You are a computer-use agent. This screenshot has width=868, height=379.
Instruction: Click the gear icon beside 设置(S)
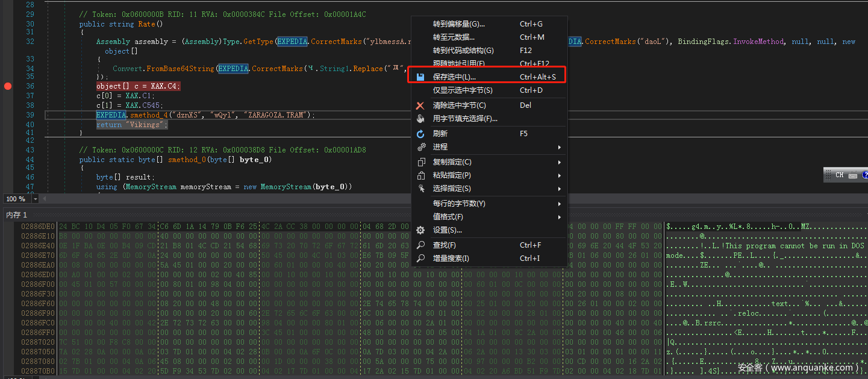[x=420, y=230]
